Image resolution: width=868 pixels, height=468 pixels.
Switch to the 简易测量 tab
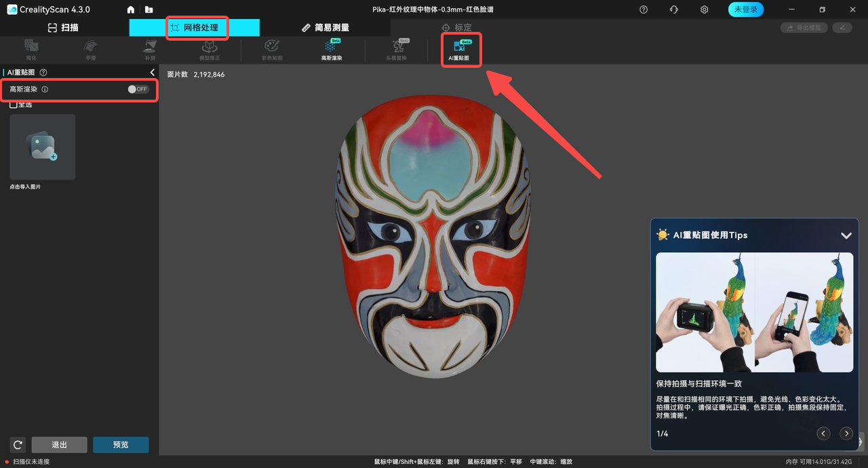tap(325, 28)
